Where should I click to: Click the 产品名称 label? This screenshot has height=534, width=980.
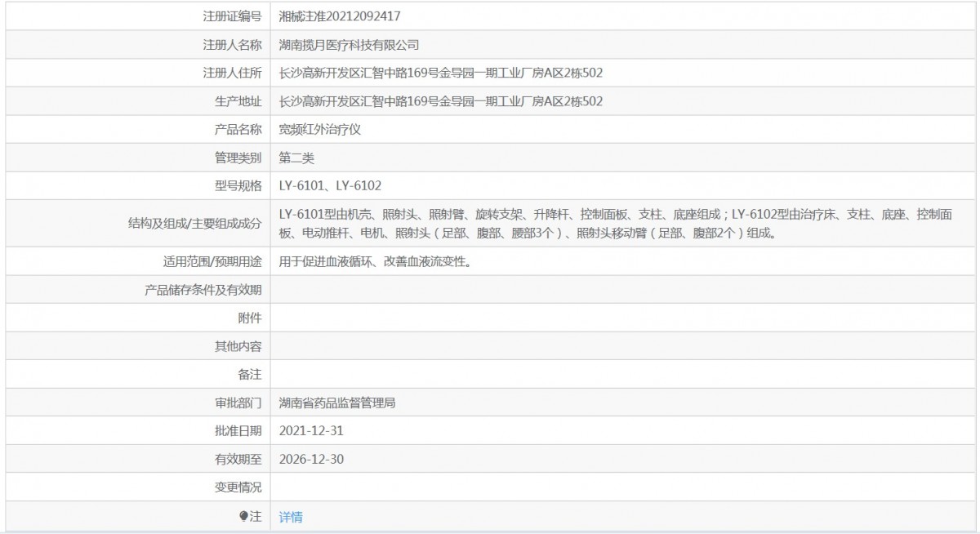[x=238, y=129]
